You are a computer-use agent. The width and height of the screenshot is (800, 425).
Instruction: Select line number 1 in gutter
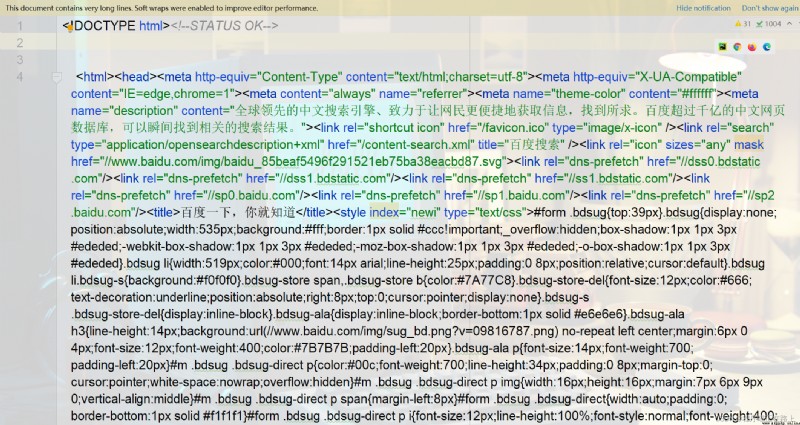(20, 26)
